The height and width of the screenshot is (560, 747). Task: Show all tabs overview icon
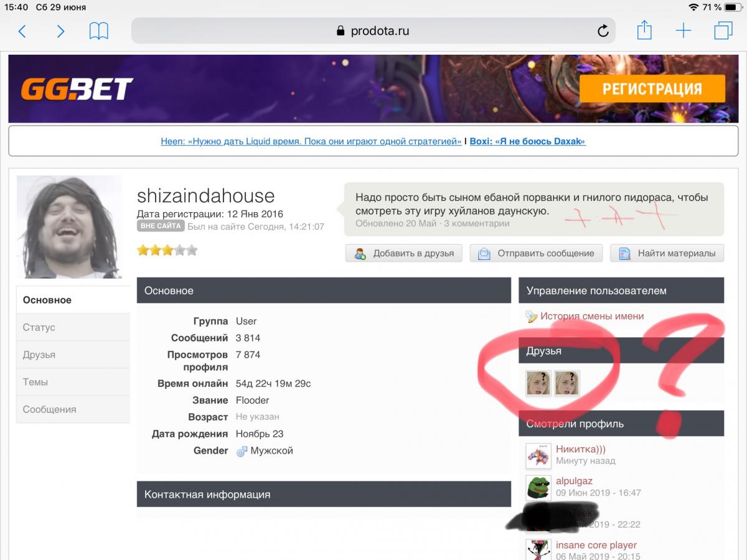(x=723, y=30)
